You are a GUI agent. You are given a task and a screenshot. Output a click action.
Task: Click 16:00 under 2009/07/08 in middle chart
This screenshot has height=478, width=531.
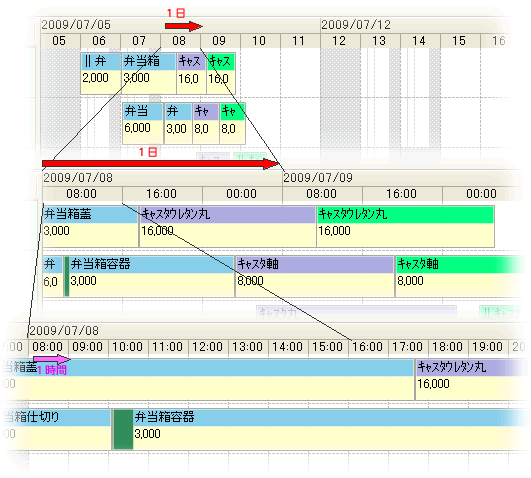click(162, 194)
